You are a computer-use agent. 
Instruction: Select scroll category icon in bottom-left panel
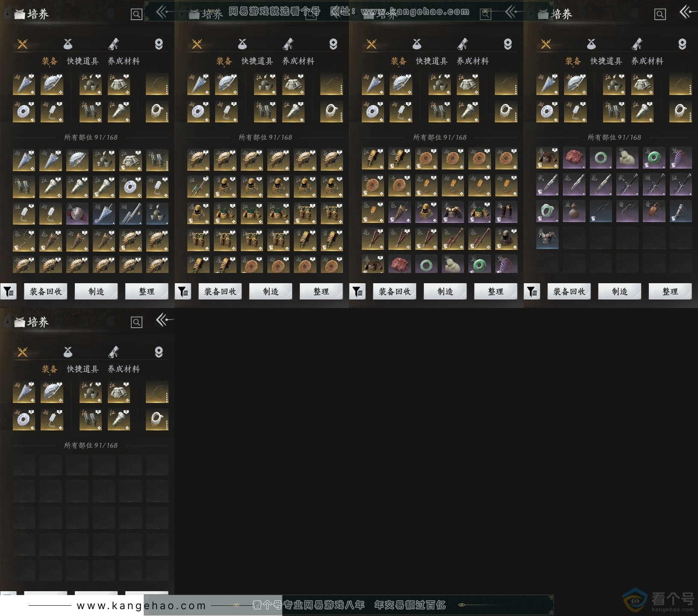(113, 352)
